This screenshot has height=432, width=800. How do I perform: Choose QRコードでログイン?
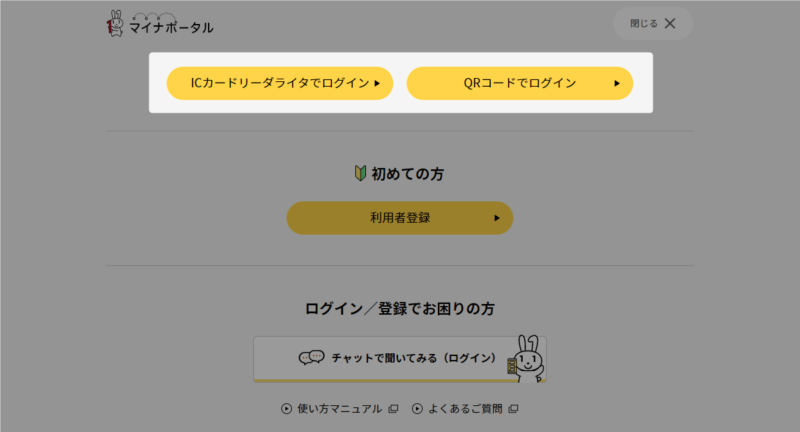tap(519, 83)
